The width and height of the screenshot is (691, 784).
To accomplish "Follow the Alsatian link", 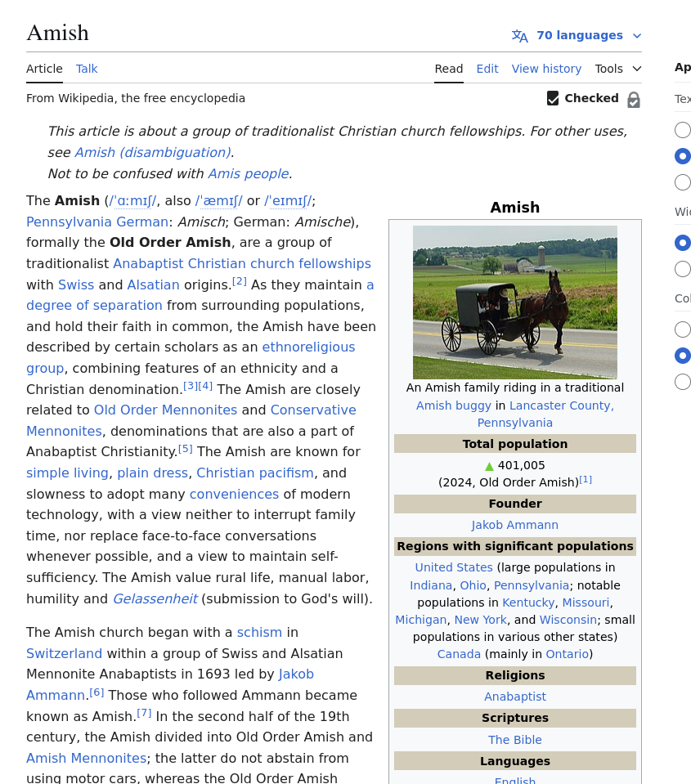I will (153, 284).
